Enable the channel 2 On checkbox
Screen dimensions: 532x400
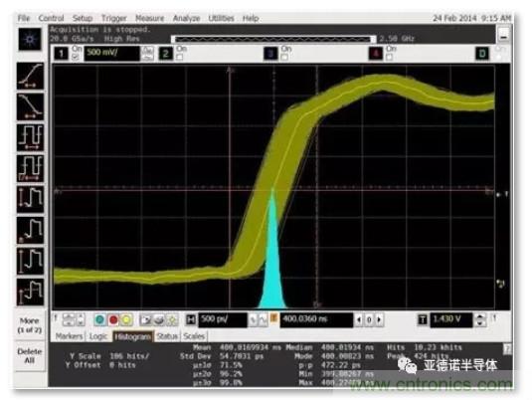coord(180,57)
